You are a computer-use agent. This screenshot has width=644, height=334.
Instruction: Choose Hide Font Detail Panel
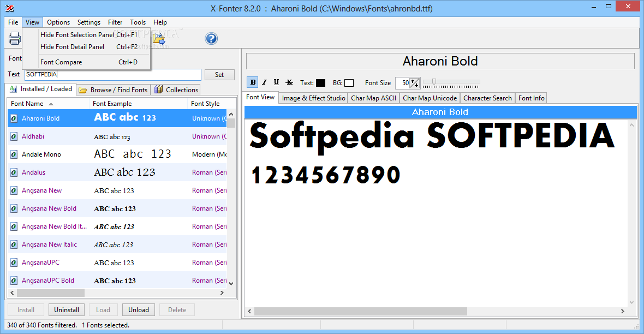(87, 47)
